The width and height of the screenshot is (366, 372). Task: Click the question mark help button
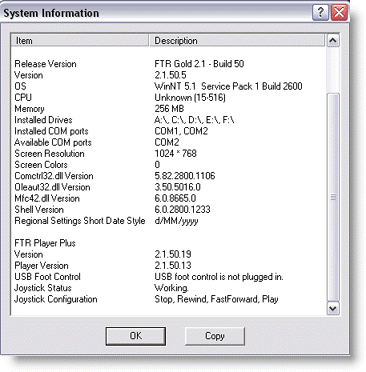pyautogui.click(x=320, y=13)
